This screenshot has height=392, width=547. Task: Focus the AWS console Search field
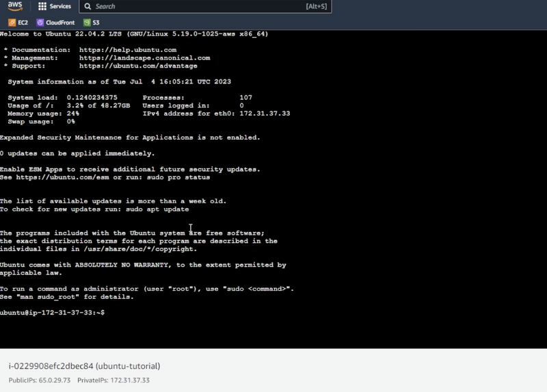206,6
